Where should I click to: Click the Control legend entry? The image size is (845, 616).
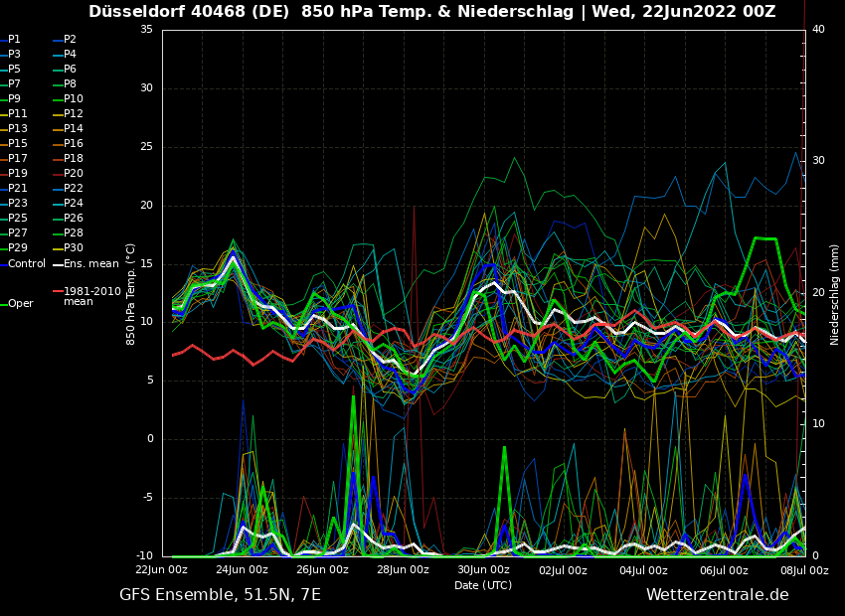pyautogui.click(x=27, y=264)
